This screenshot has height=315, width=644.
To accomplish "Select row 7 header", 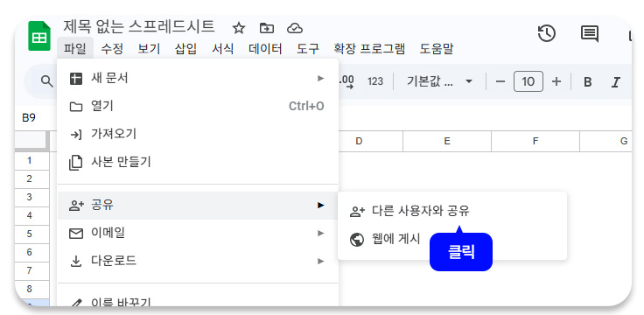I will [x=32, y=270].
